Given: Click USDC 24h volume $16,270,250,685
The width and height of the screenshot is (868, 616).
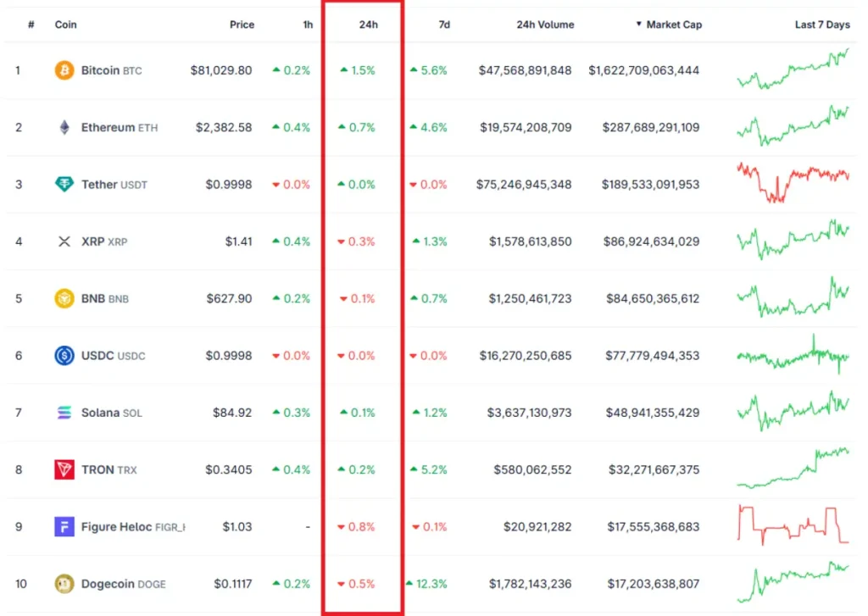Looking at the screenshot, I should click(x=526, y=355).
